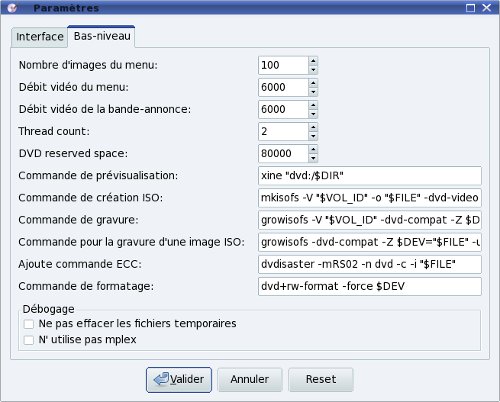Image resolution: width=500 pixels, height=402 pixels.
Task: Confirm settings with the Valider button
Action: coord(179,380)
